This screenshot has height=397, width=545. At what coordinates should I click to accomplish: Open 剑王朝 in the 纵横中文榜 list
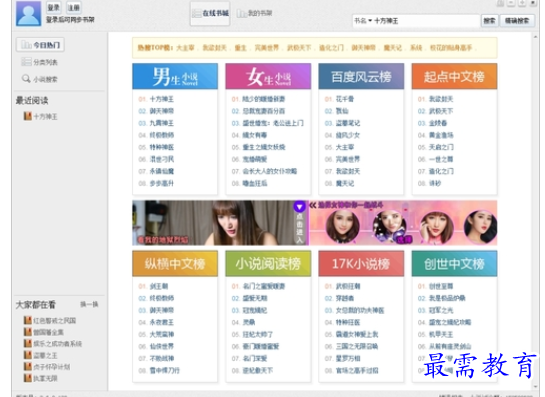pyautogui.click(x=158, y=286)
